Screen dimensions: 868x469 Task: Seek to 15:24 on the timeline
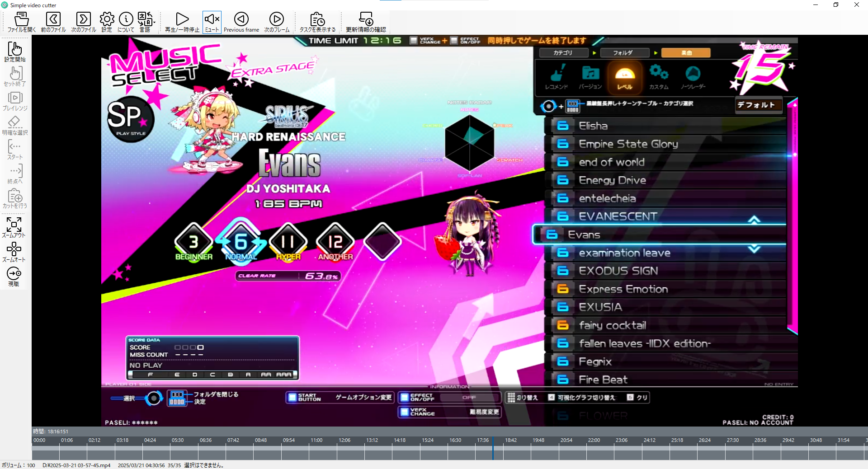click(428, 440)
